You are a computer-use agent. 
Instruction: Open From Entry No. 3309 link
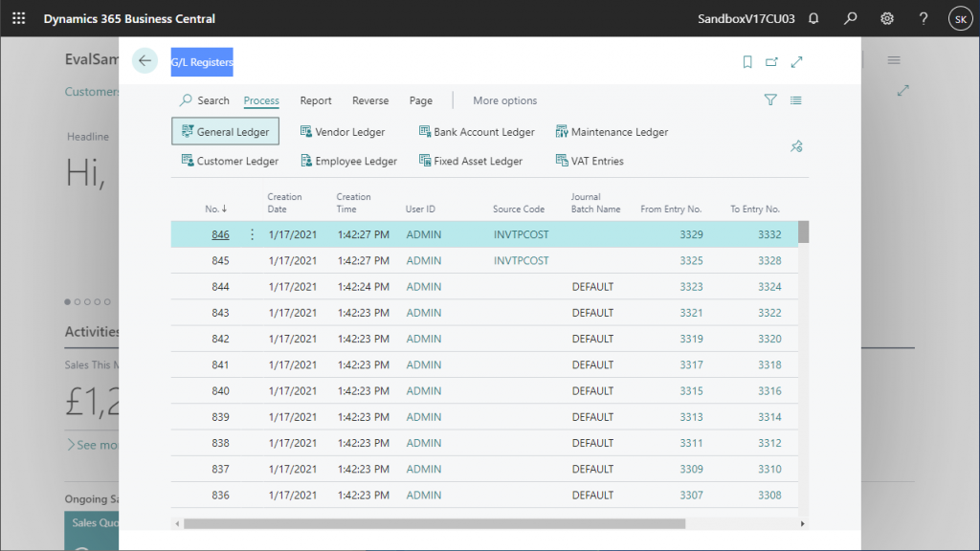click(x=691, y=469)
